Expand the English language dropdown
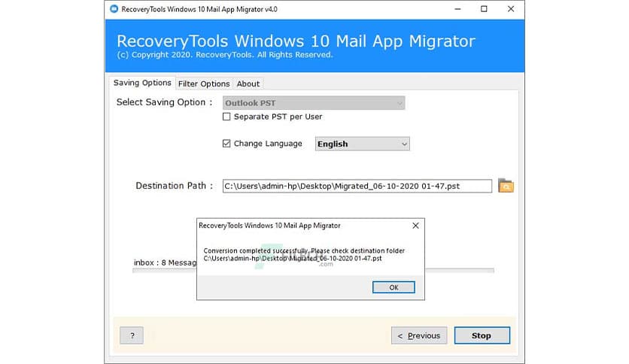This screenshot has width=629, height=364. click(x=362, y=144)
